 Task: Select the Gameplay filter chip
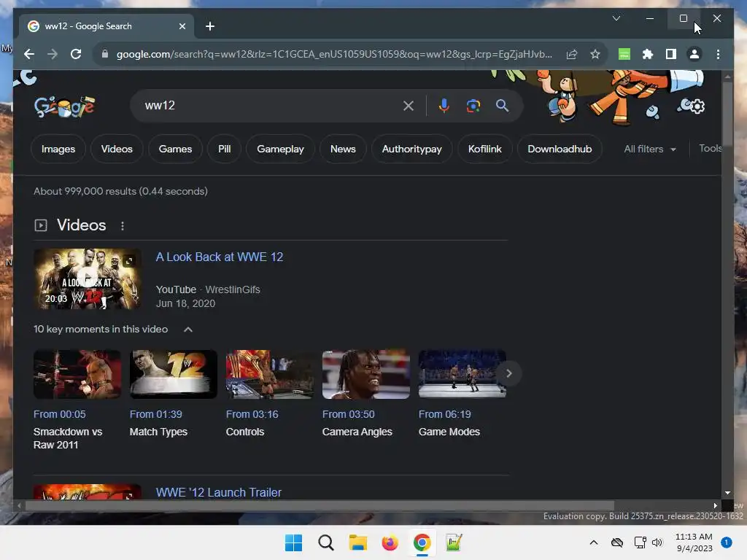point(280,149)
